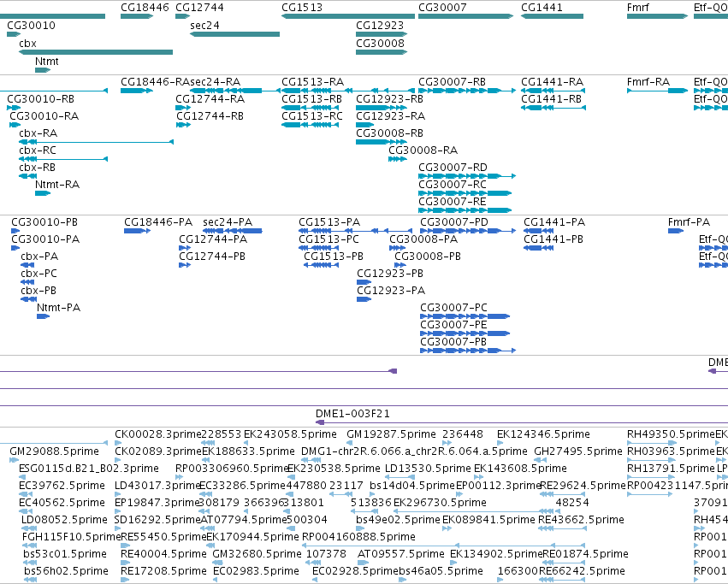Viewport: 728px width, 584px height.
Task: Select EST label EK296730.5prime
Action: pyautogui.click(x=440, y=504)
